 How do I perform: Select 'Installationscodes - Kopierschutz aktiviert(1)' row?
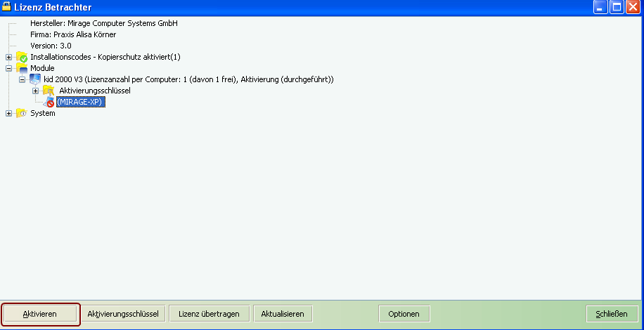[105, 57]
